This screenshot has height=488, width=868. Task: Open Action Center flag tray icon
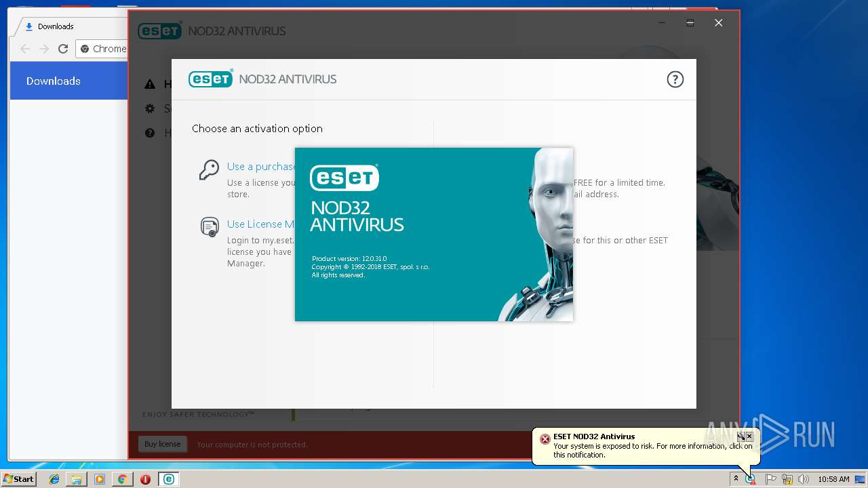point(770,479)
